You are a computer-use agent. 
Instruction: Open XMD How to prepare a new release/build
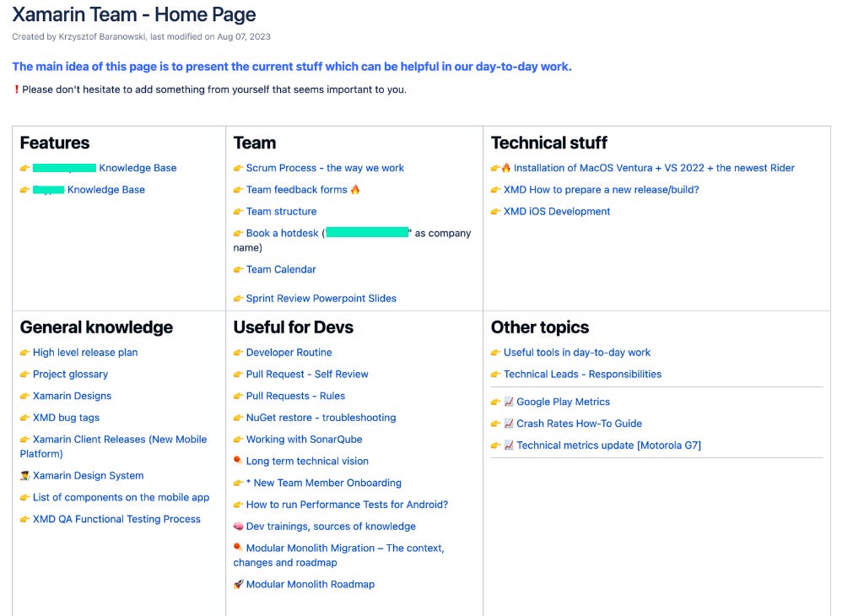tap(601, 190)
